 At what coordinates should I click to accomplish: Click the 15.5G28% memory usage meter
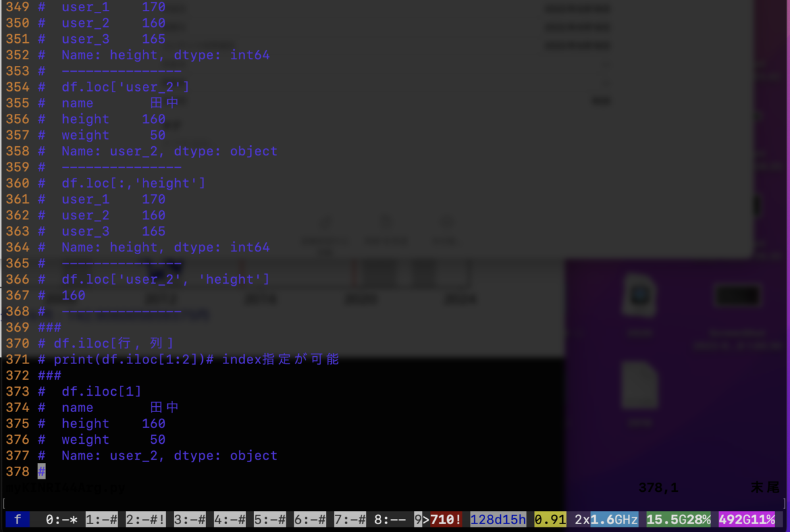(x=677, y=519)
